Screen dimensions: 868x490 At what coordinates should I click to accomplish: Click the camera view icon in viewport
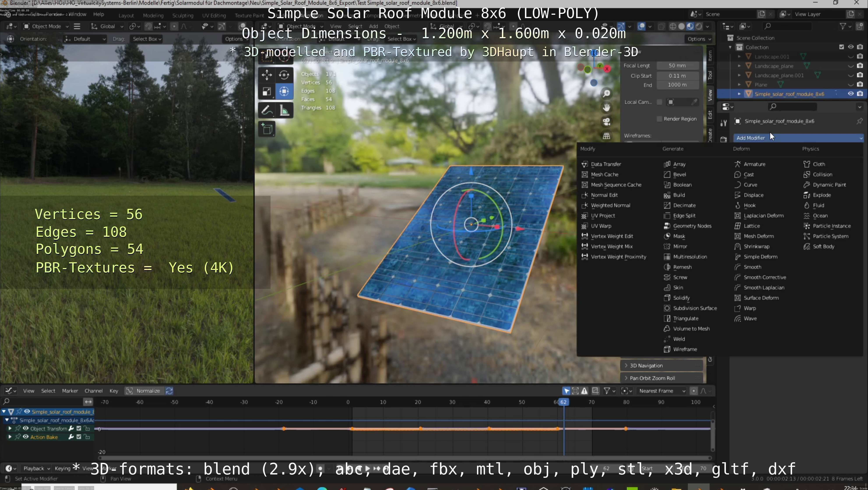click(x=607, y=122)
